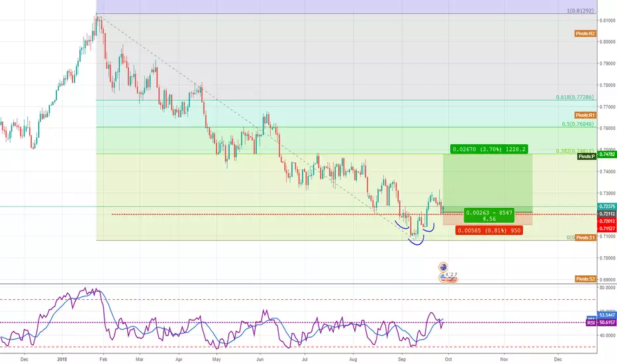Click the 0.72012 red price tag
The width and height of the screenshot is (617, 364).
(x=607, y=222)
